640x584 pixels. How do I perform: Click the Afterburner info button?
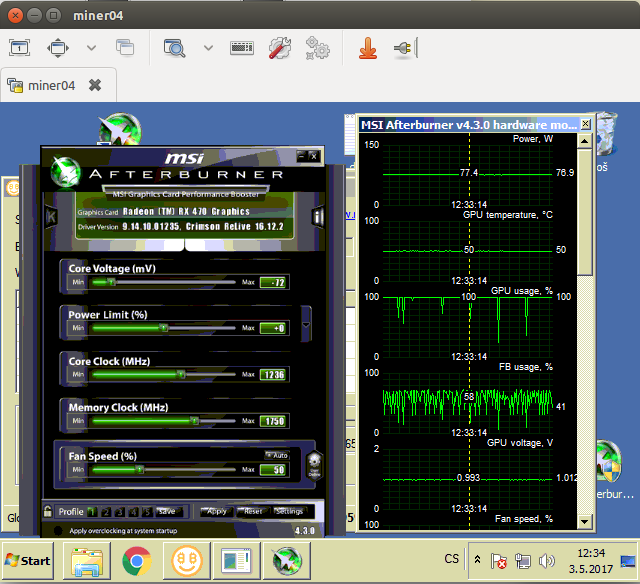point(318,216)
